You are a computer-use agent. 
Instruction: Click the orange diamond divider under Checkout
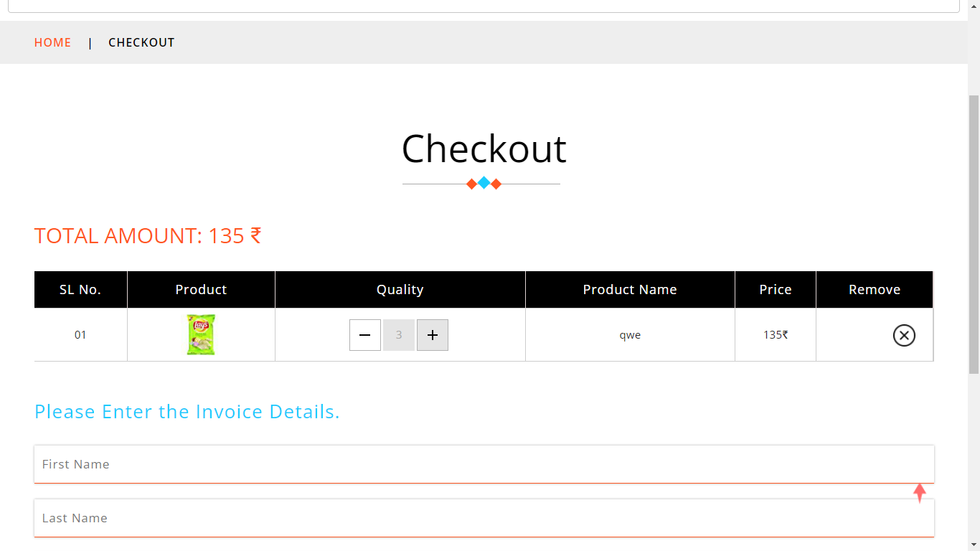[471, 183]
